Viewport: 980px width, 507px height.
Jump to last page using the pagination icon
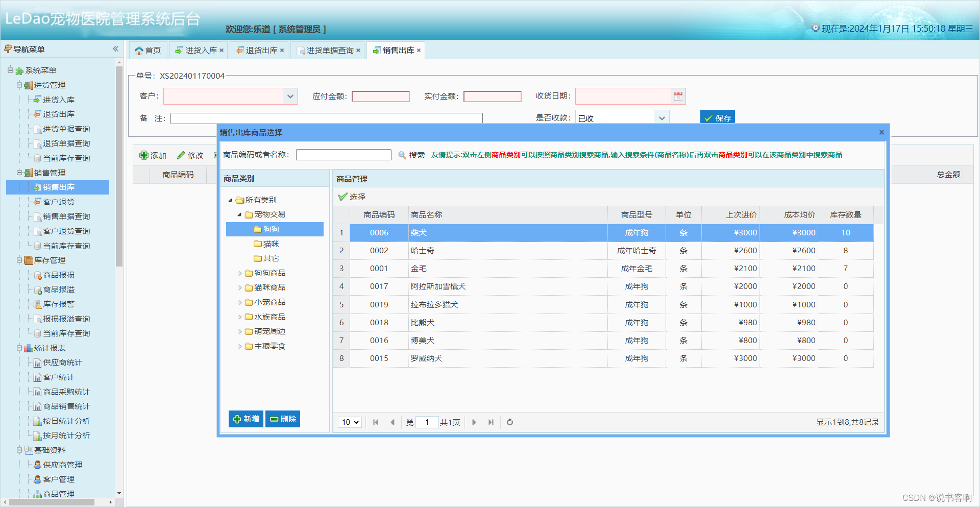[491, 422]
